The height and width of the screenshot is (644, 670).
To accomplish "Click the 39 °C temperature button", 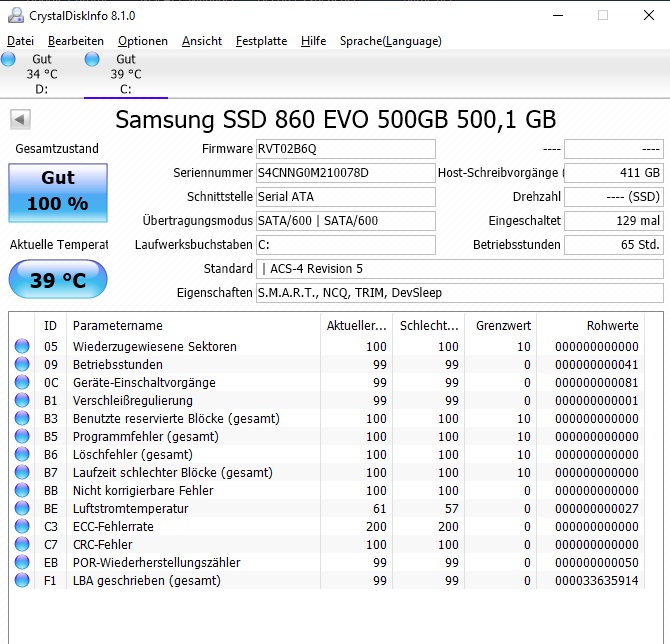I will (58, 279).
